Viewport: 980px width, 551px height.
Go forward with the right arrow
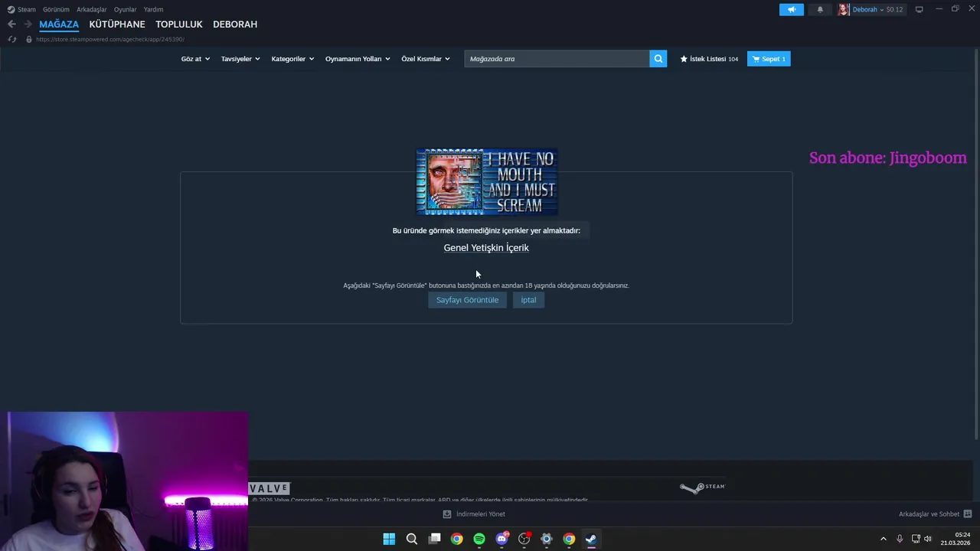point(28,24)
